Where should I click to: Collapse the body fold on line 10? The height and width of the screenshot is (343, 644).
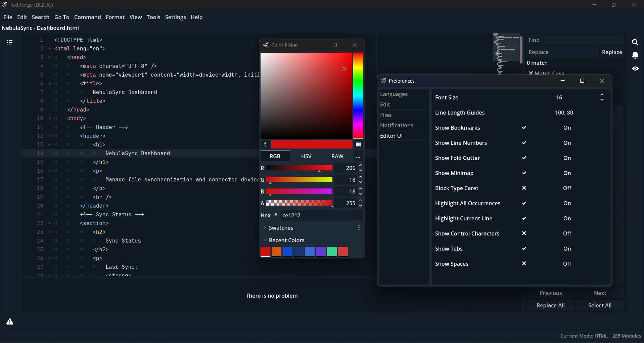(50, 119)
